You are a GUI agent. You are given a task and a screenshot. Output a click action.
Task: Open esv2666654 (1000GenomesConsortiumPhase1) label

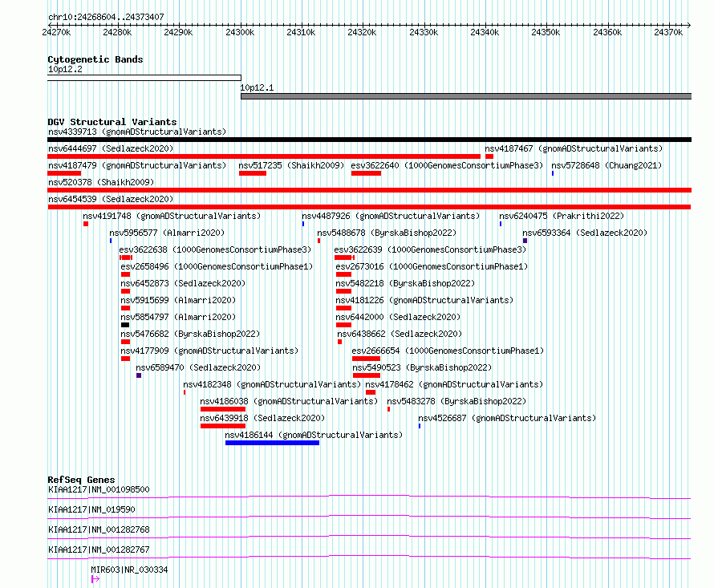pos(448,351)
